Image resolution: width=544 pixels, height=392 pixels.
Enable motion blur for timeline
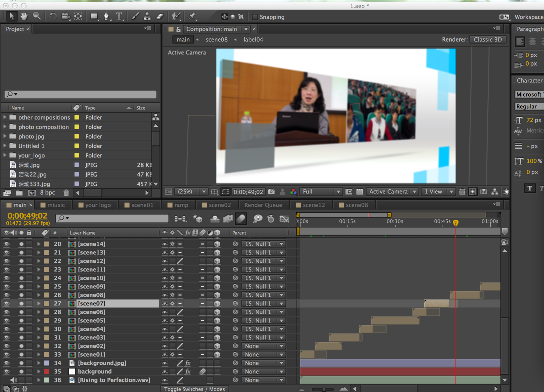coord(241,219)
